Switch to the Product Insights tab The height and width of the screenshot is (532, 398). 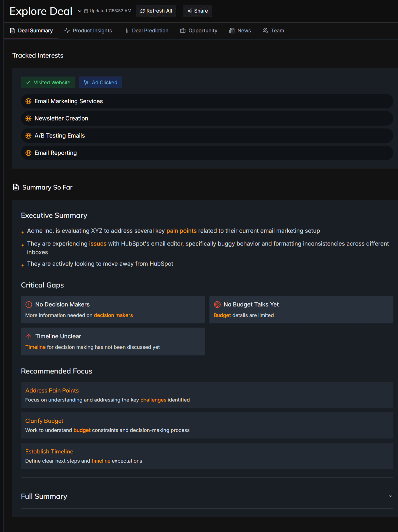coord(88,31)
